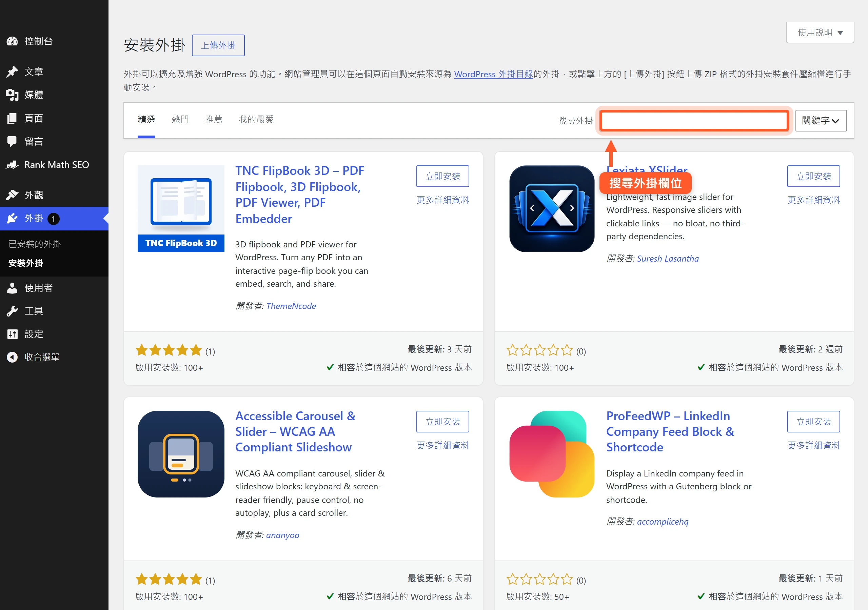Click the 外掛 plug icon
The width and height of the screenshot is (868, 610).
12,219
